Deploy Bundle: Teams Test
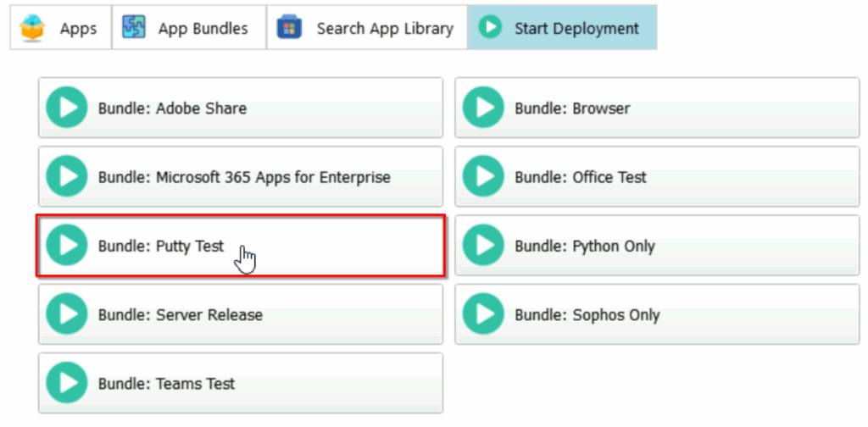Screen dimensions: 868x427 click(240, 383)
